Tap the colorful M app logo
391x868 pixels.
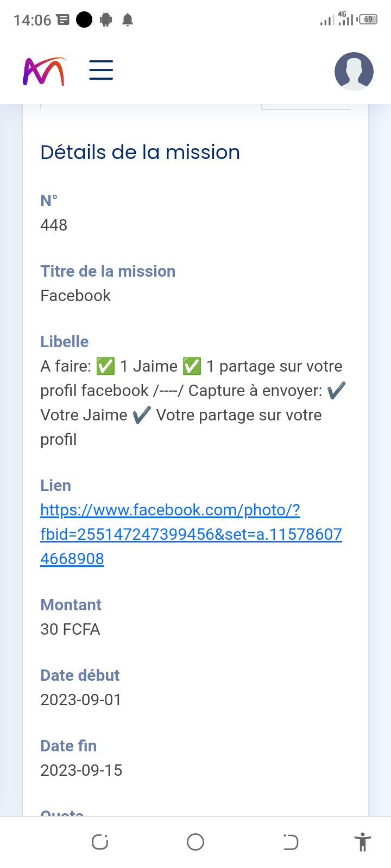[x=44, y=71]
